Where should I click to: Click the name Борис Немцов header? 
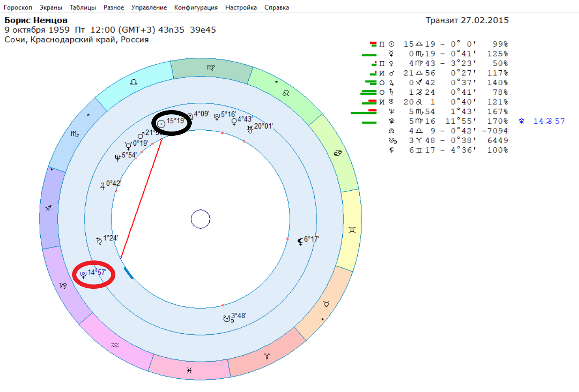pos(36,20)
